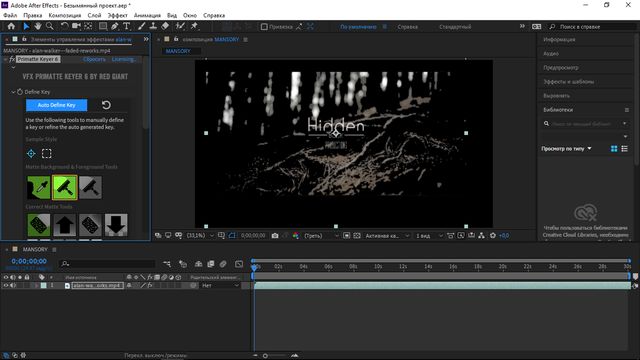The height and width of the screenshot is (360, 640).
Task: Click the Auto Define Key button
Action: pos(56,105)
